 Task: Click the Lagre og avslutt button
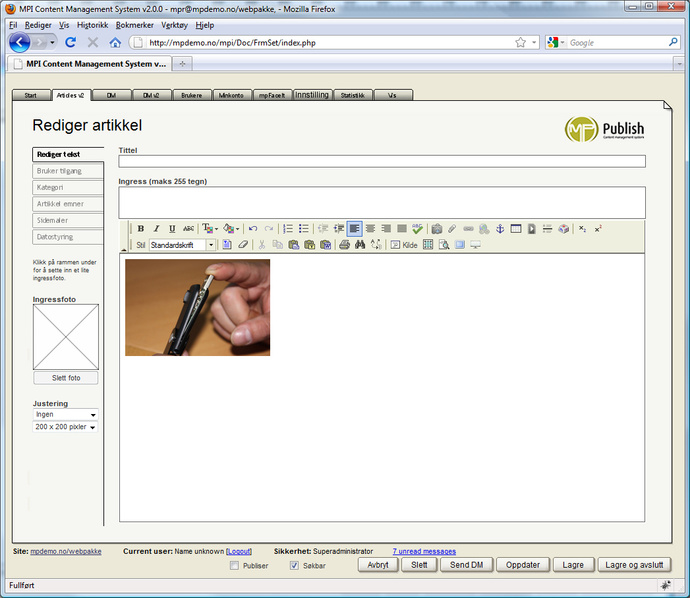tap(635, 565)
